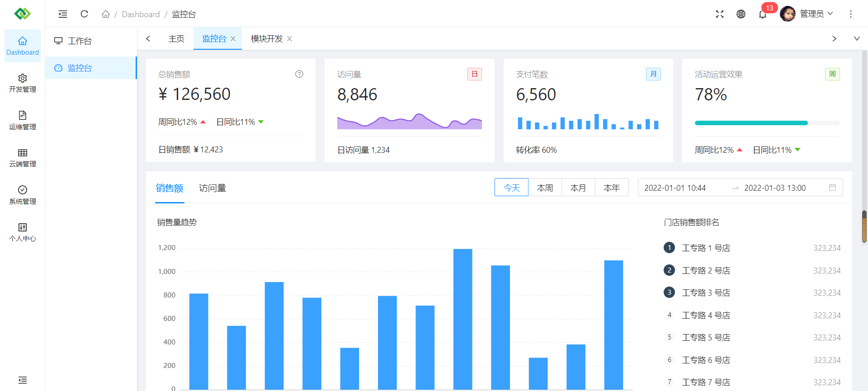Expand the tabs dropdown chevron
This screenshot has height=391, width=868.
(x=857, y=38)
